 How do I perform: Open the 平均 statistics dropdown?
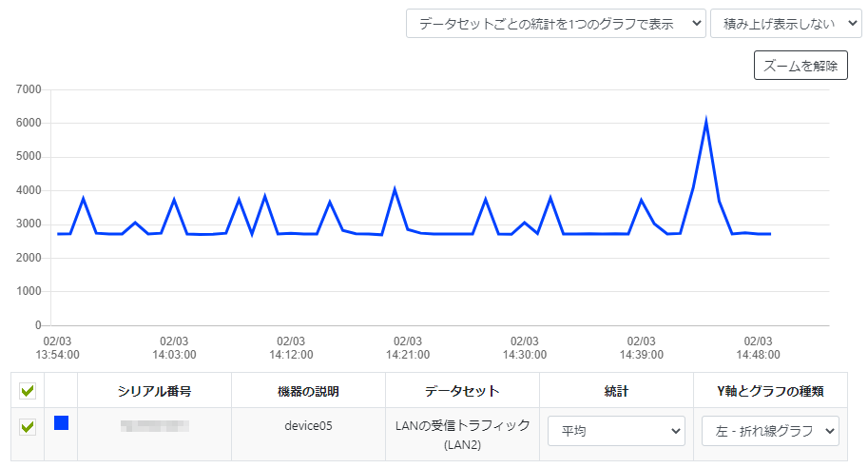(x=616, y=431)
